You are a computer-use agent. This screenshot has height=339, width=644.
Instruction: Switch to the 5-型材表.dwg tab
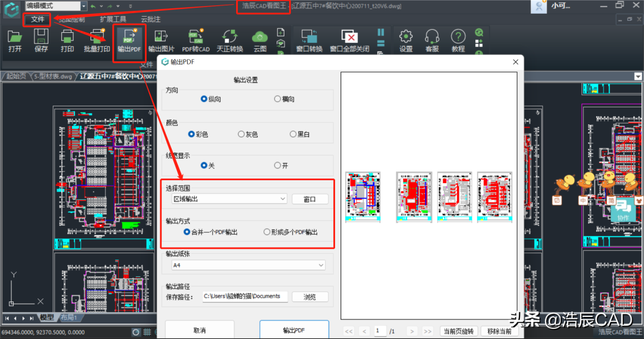(53, 76)
